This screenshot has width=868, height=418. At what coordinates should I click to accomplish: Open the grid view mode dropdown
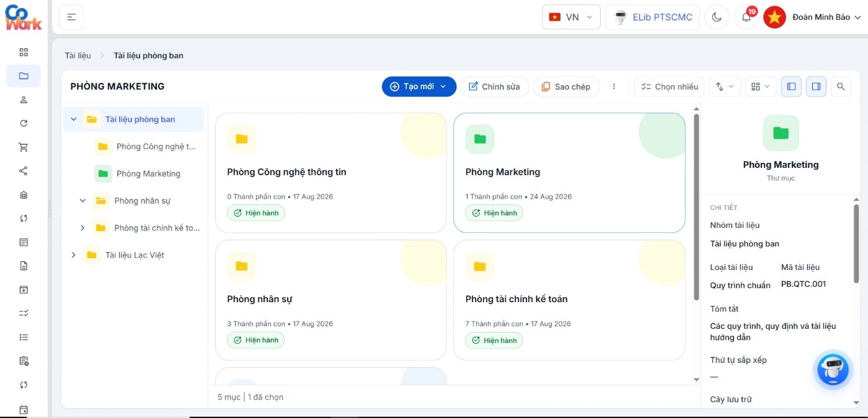pos(761,87)
